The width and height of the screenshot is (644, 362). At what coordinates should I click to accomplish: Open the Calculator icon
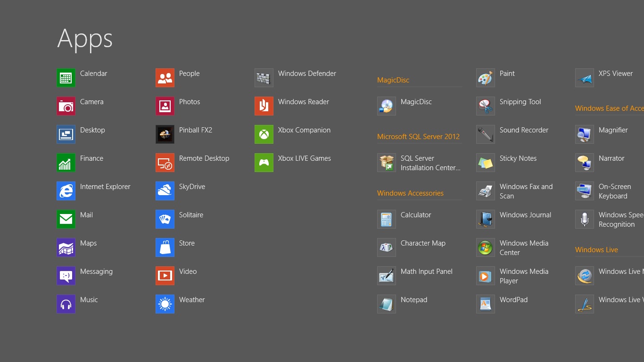point(387,219)
